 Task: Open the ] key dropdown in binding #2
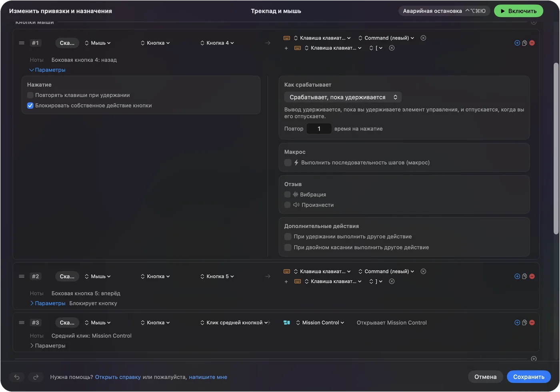coord(376,281)
